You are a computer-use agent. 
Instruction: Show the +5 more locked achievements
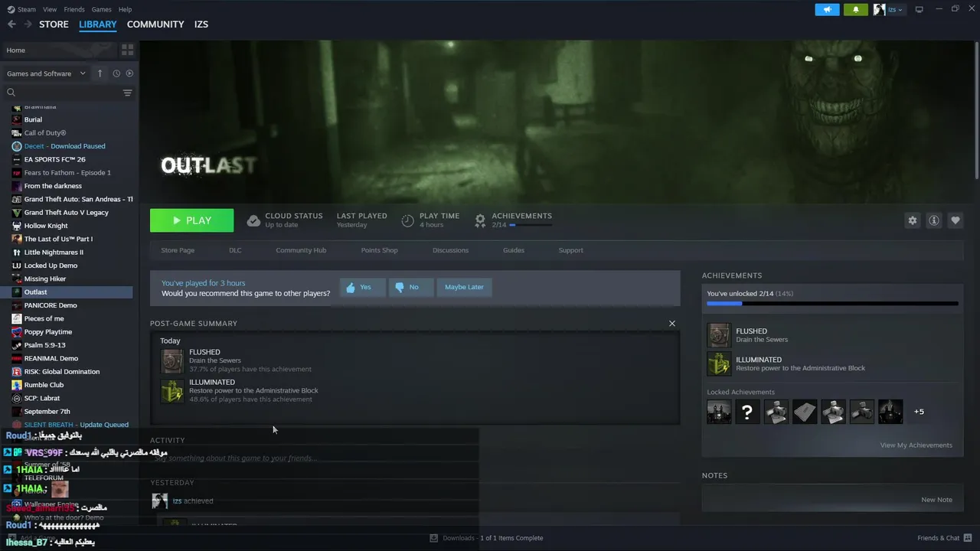point(919,412)
